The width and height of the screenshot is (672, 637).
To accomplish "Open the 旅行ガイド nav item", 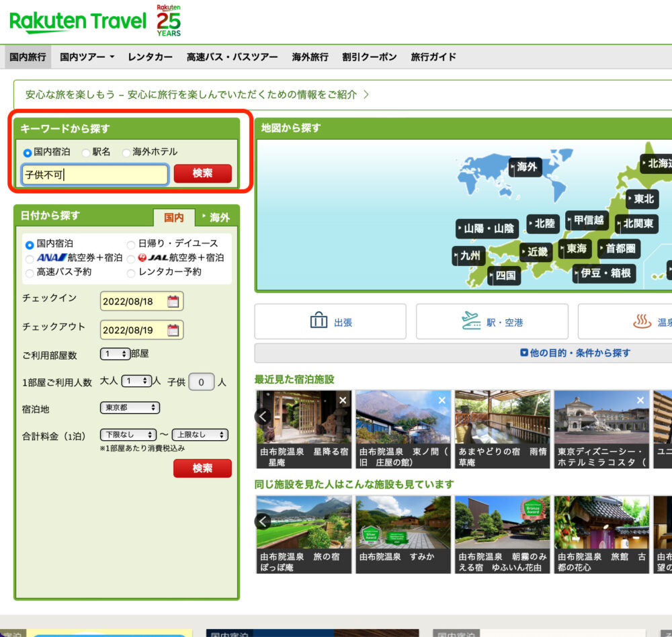I will coord(433,57).
